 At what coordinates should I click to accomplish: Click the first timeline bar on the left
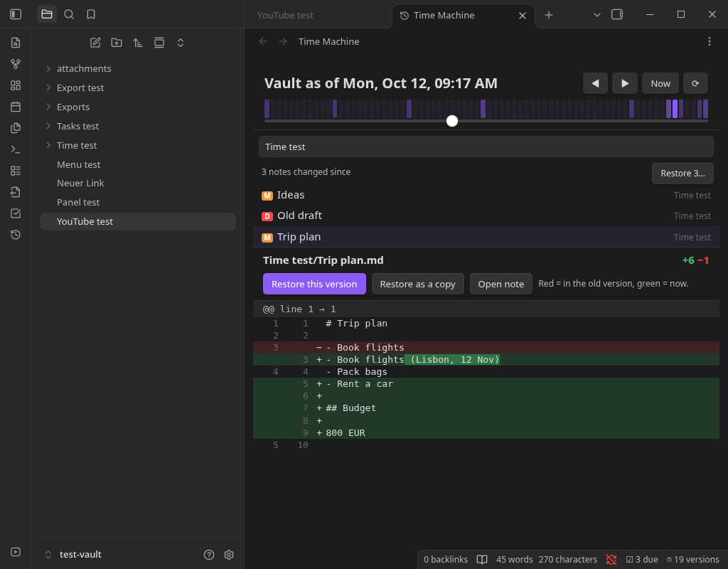tap(267, 109)
